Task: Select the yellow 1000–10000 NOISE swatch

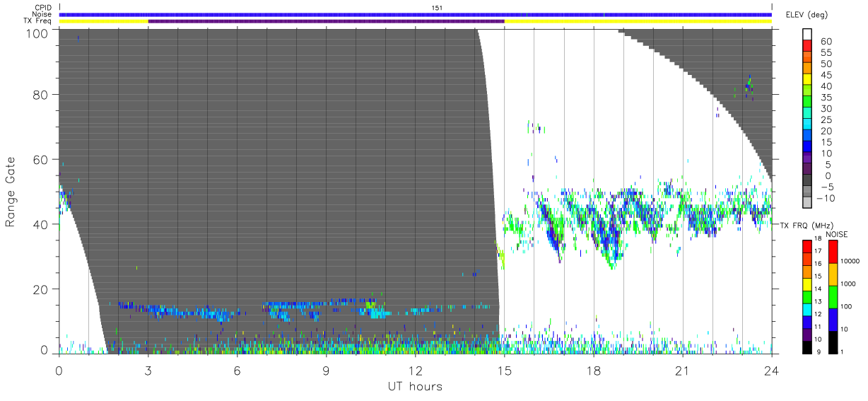Action: click(x=833, y=274)
